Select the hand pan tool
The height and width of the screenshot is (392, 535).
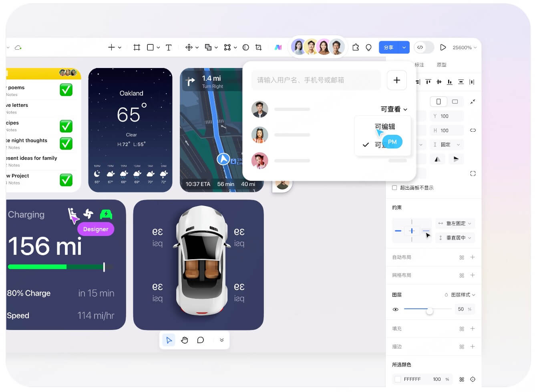(x=184, y=340)
